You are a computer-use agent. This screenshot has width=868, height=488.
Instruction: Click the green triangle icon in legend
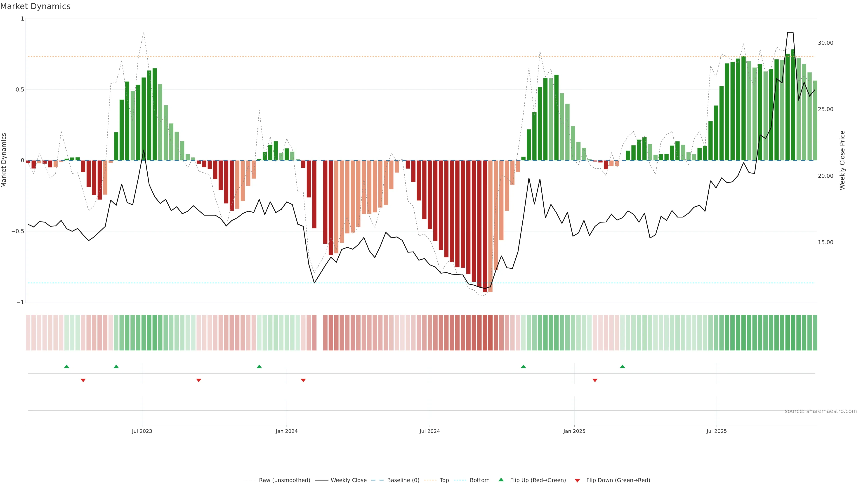(x=501, y=480)
